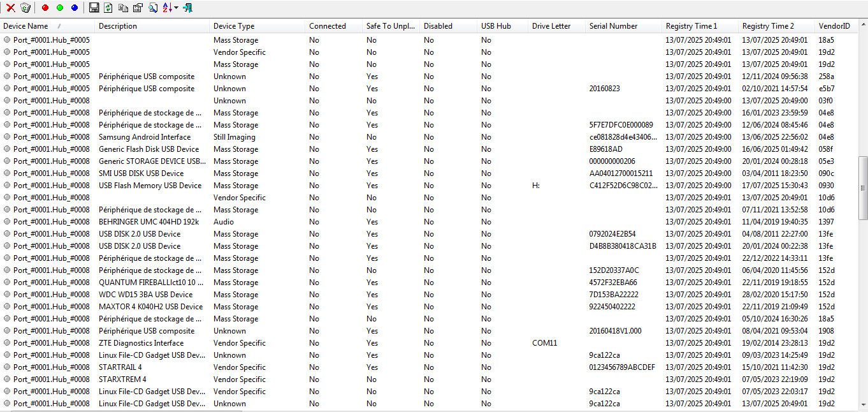Click the vertical scrollbar thumb
Viewport: 868px width, 412px height.
[863, 188]
